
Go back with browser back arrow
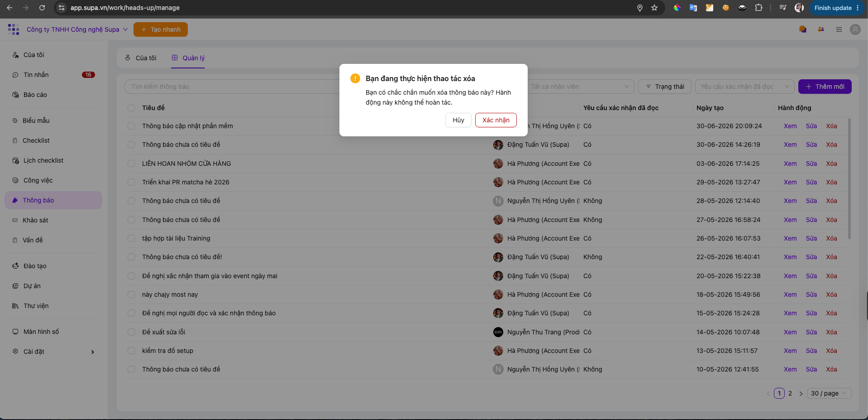pos(10,8)
